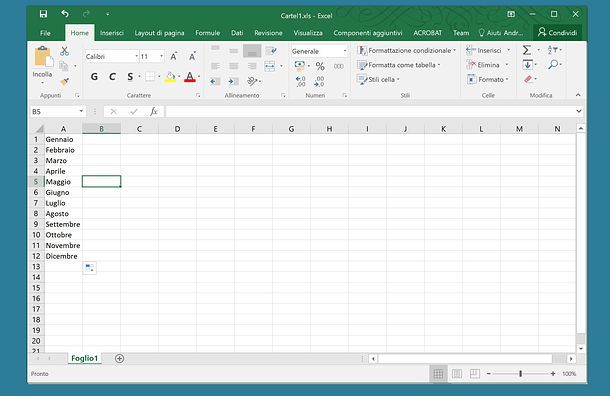Click the Decrease Decimal icon

pos(319,81)
